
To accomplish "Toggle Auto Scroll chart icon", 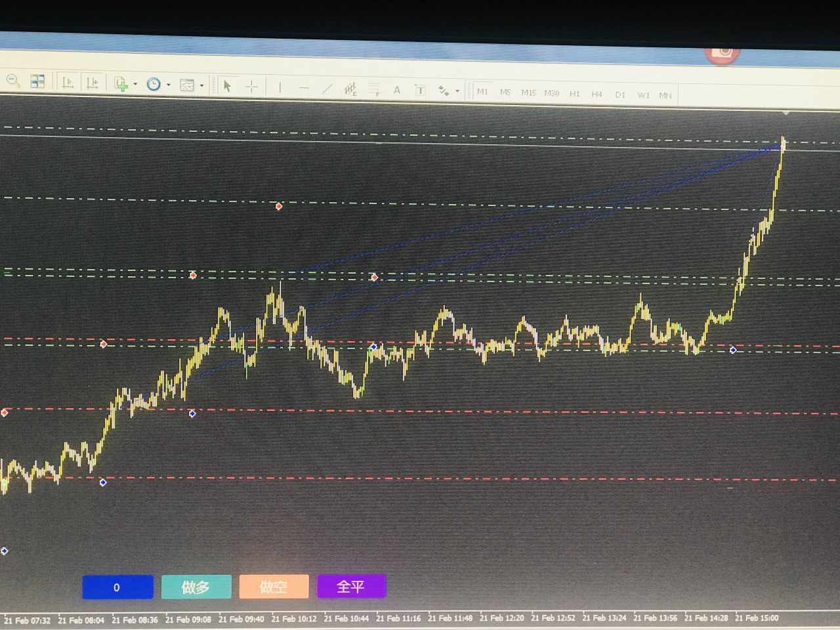I will [x=68, y=83].
